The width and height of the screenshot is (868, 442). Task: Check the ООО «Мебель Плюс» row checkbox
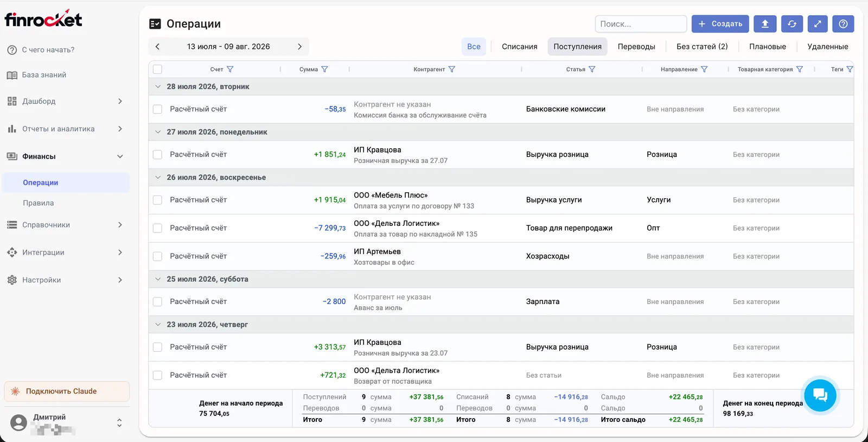click(x=157, y=200)
